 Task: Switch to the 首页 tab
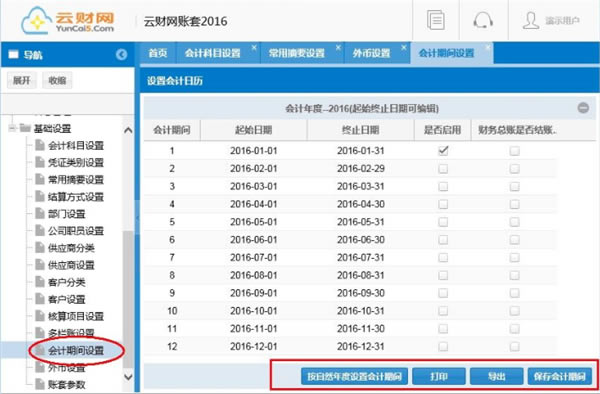click(158, 53)
